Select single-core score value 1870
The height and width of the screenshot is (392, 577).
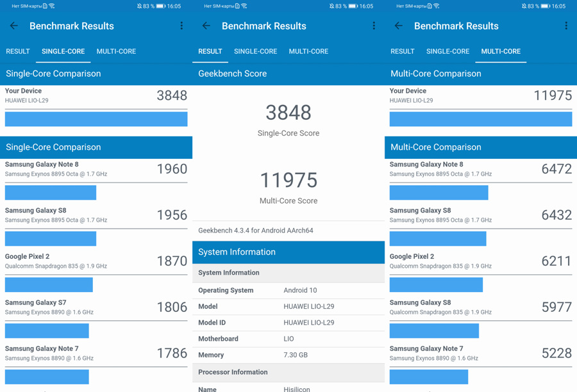pyautogui.click(x=172, y=261)
